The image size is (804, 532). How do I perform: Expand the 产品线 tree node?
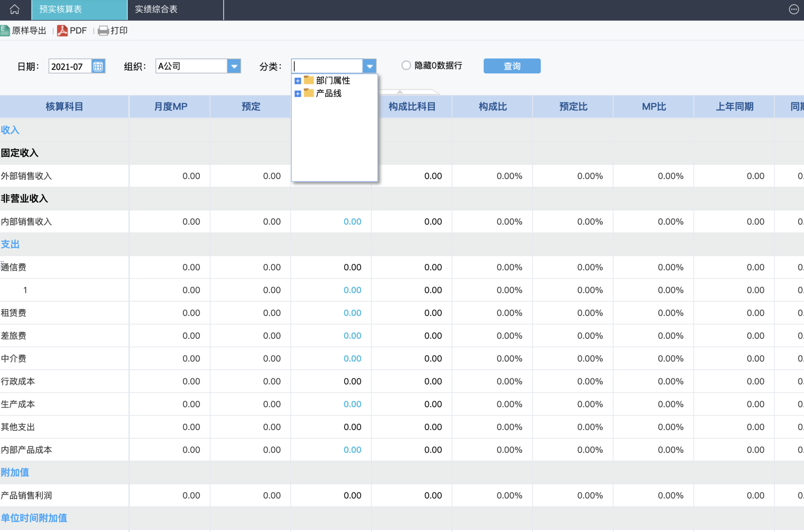click(x=298, y=94)
